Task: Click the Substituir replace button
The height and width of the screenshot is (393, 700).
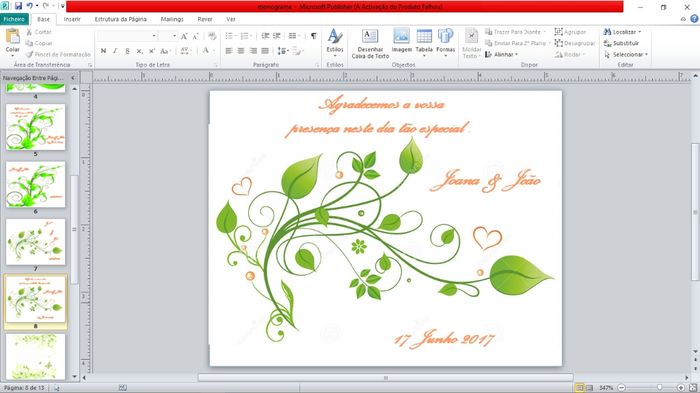Action: pyautogui.click(x=621, y=43)
